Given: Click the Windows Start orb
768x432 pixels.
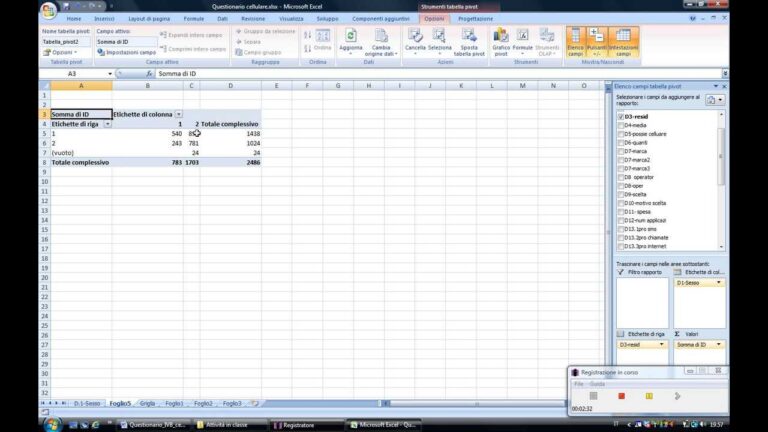Looking at the screenshot, I should click(51, 424).
